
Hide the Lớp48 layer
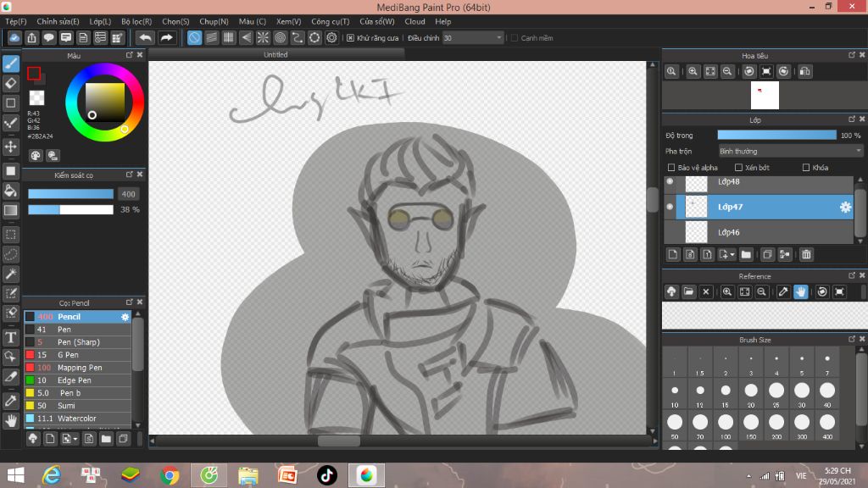click(x=670, y=181)
